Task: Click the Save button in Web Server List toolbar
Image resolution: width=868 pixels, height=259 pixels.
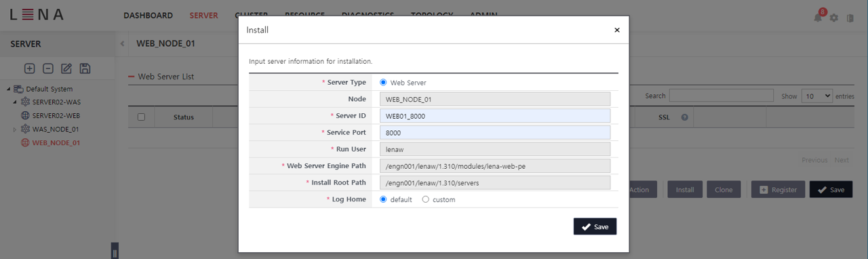Action: (831, 190)
